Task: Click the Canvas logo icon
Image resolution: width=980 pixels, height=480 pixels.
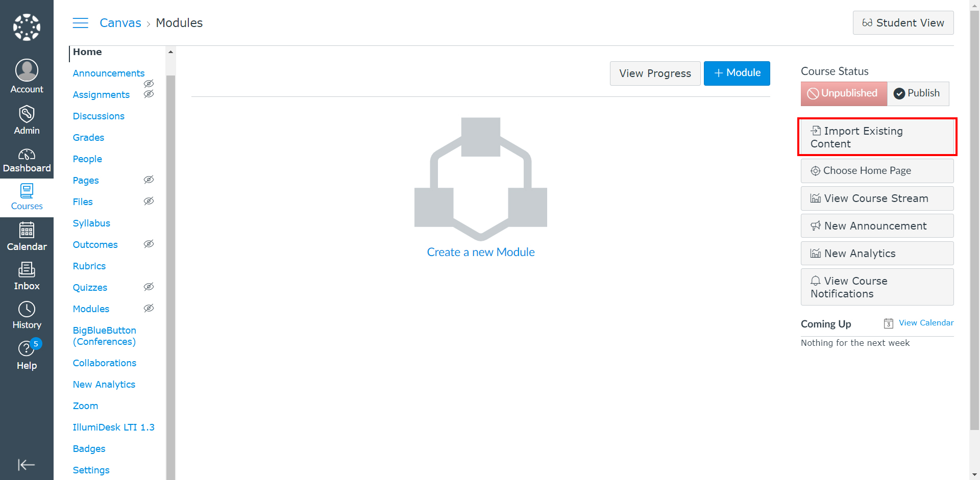Action: pos(27,27)
